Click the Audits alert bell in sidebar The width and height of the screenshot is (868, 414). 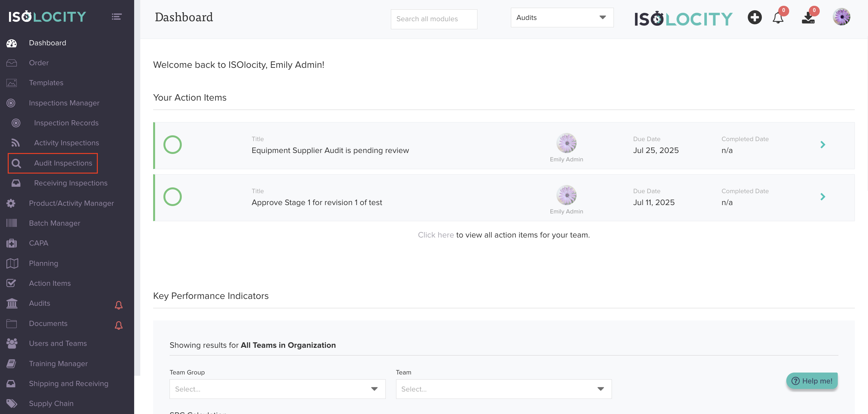tap(118, 305)
